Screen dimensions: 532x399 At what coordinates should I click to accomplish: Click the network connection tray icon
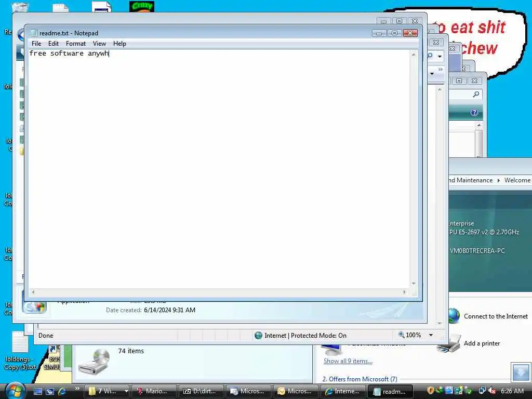(482, 391)
